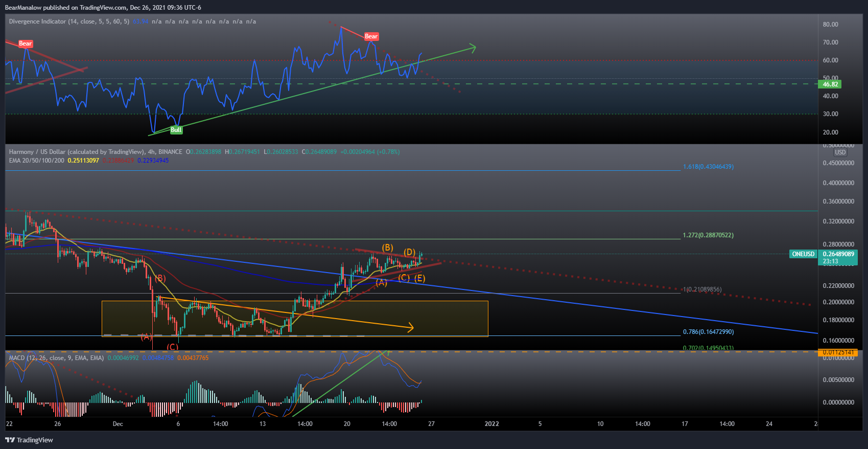Image resolution: width=868 pixels, height=449 pixels.
Task: Click the green 46.82 indicator value label
Action: 830,84
